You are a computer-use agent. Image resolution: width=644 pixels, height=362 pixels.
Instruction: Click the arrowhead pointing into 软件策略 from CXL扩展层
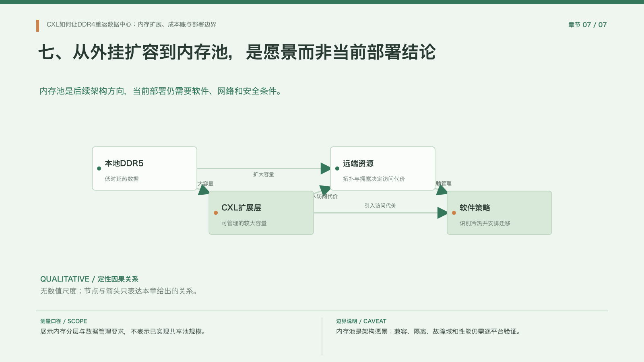(442, 213)
